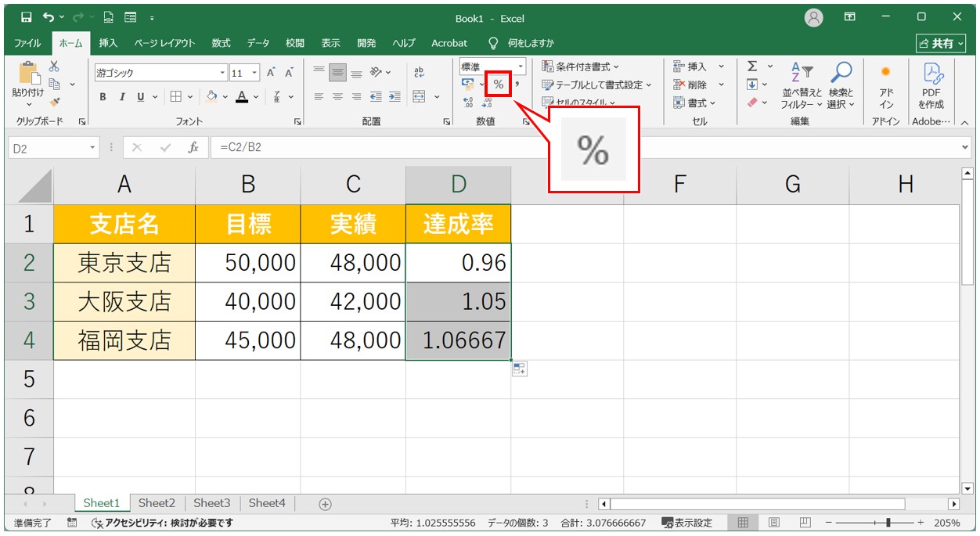Image resolution: width=980 pixels, height=536 pixels.
Task: Click the increase indent icon
Action: [395, 97]
